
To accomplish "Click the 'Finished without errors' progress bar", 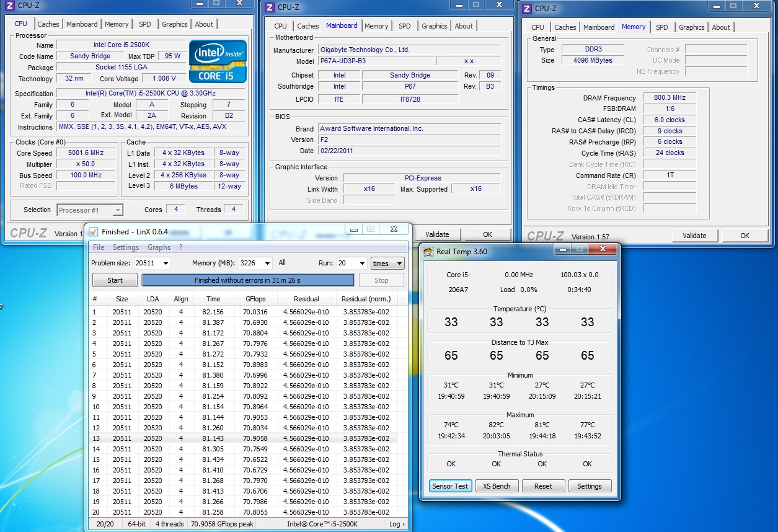I will (248, 280).
